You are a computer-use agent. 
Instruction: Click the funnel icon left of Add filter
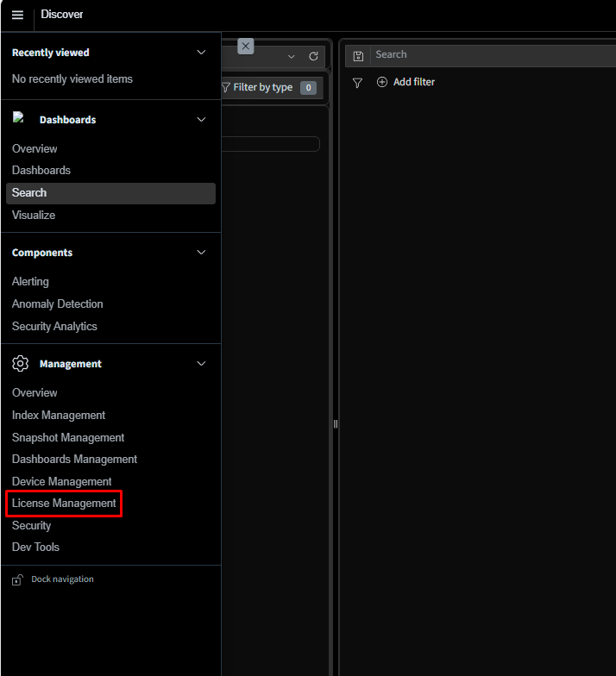click(x=357, y=83)
